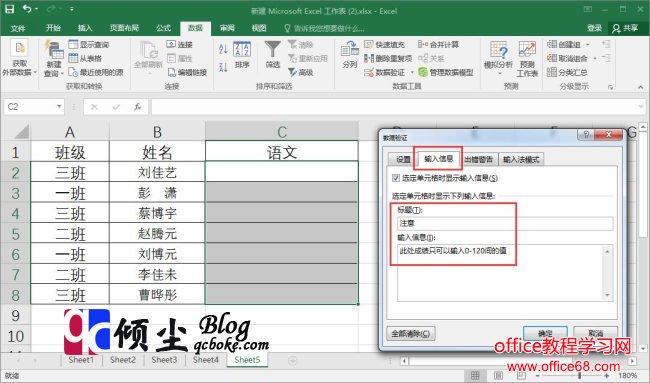Viewport: 650px width, 383px height.
Task: Undo the last action
Action: [x=27, y=9]
